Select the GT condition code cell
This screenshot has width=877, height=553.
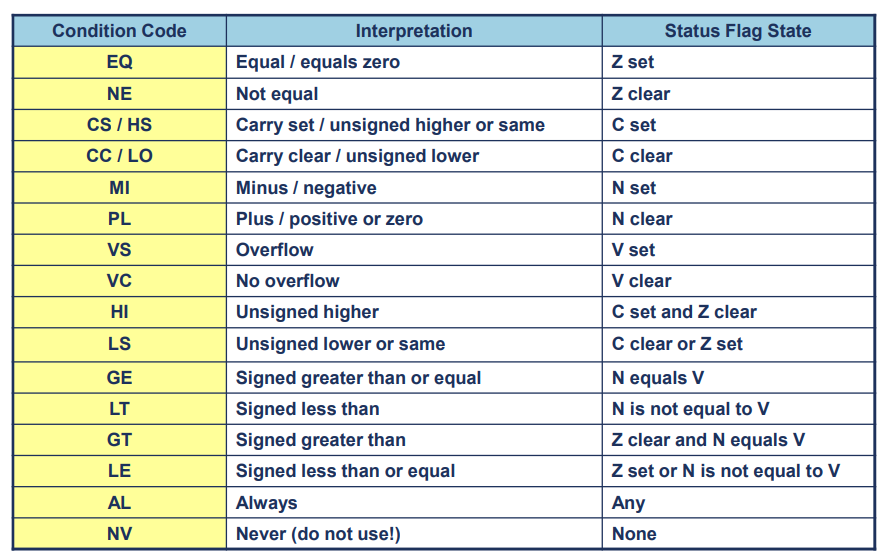119,440
